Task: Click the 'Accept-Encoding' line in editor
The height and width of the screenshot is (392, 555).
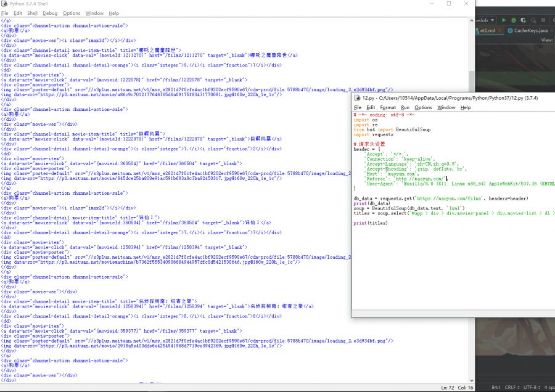Action: click(x=416, y=169)
